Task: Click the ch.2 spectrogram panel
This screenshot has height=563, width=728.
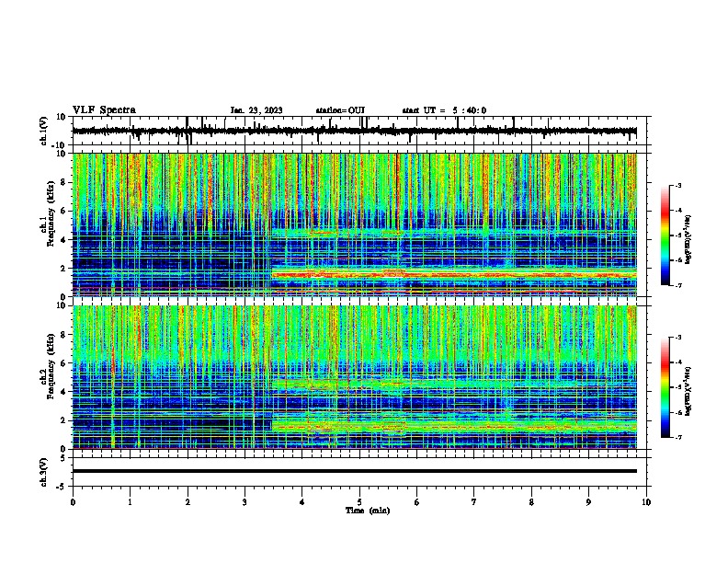Action: (355, 377)
